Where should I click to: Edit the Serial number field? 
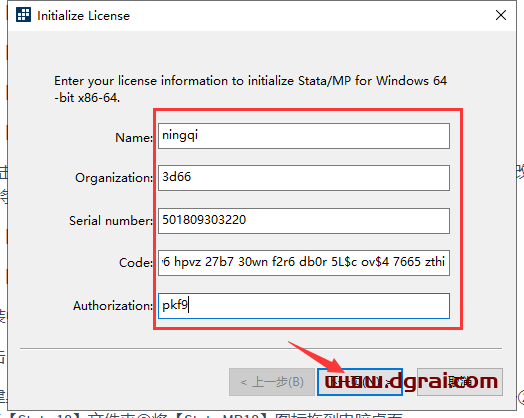tap(304, 221)
